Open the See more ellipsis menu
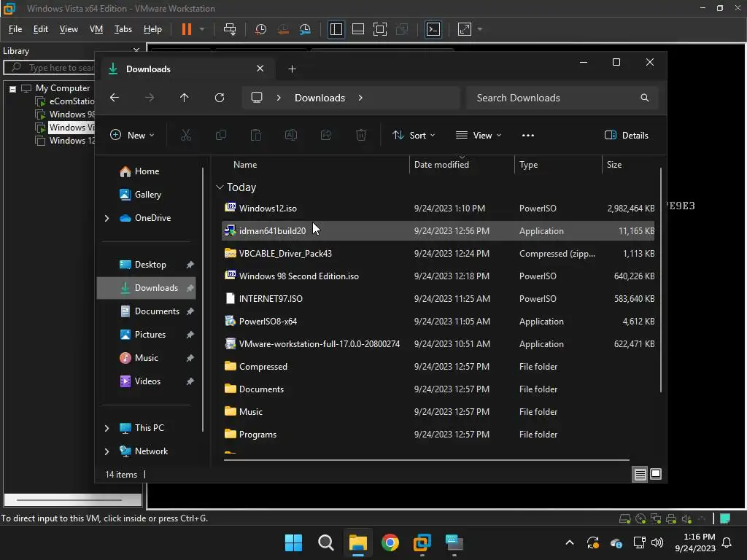 pyautogui.click(x=528, y=135)
